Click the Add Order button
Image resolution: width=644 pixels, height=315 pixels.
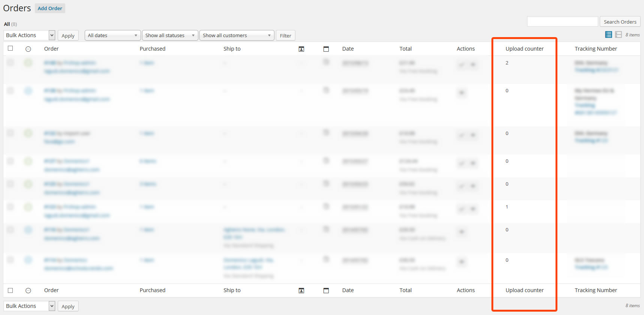click(50, 8)
